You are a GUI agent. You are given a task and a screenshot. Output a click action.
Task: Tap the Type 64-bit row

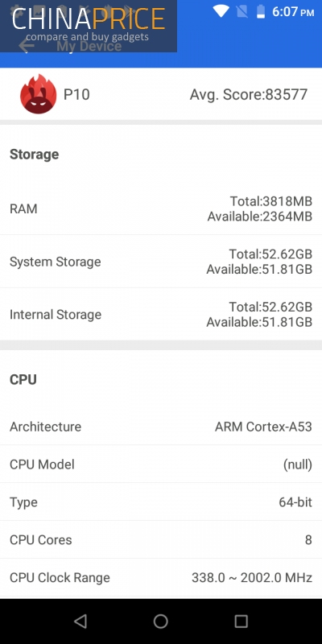point(161,502)
